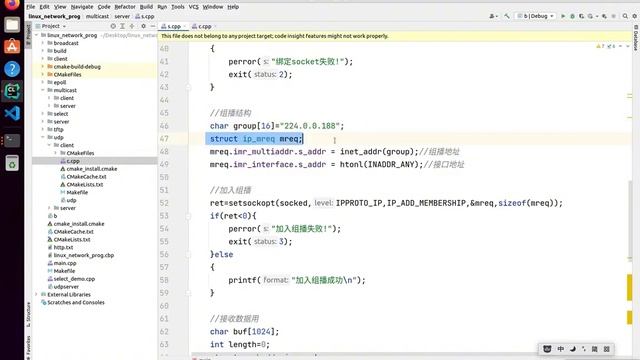Viewport: 640px width, 360px height.
Task: Open Help icon in the dock
Action: click(x=12, y=69)
